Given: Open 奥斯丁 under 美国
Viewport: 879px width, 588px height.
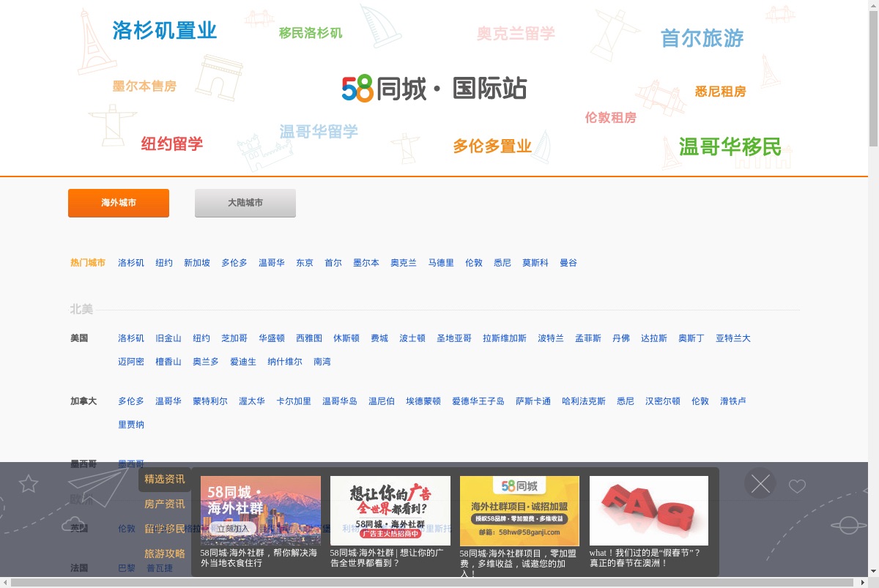Looking at the screenshot, I should point(691,338).
